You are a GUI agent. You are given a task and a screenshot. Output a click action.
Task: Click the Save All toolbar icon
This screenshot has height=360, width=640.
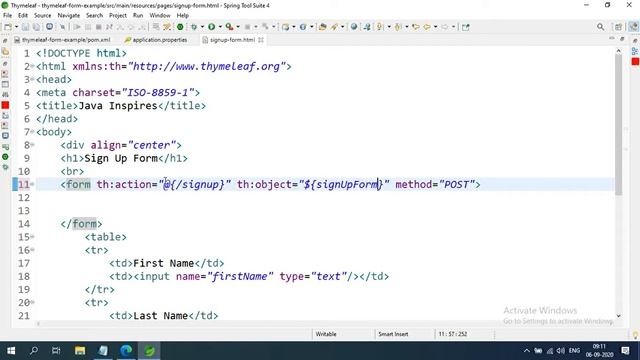click(36, 27)
